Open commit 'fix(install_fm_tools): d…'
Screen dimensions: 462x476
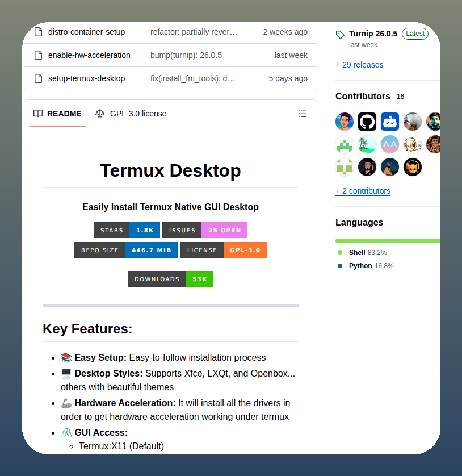tap(192, 78)
